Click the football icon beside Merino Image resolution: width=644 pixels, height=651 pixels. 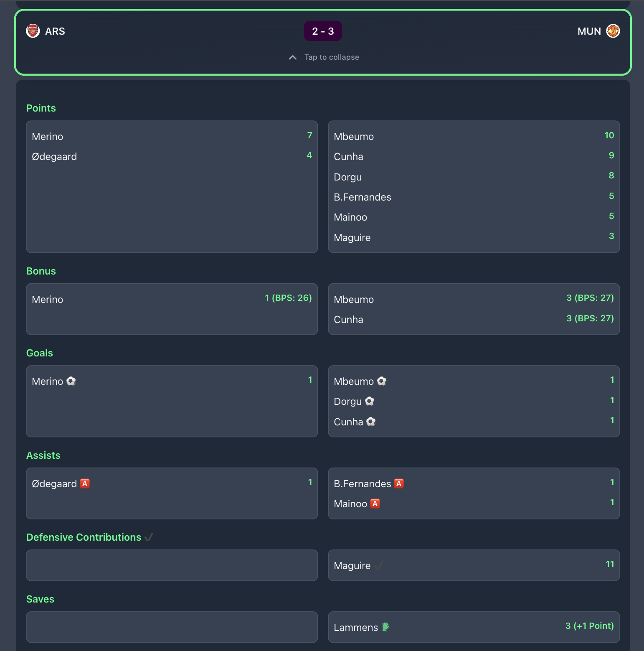click(71, 381)
